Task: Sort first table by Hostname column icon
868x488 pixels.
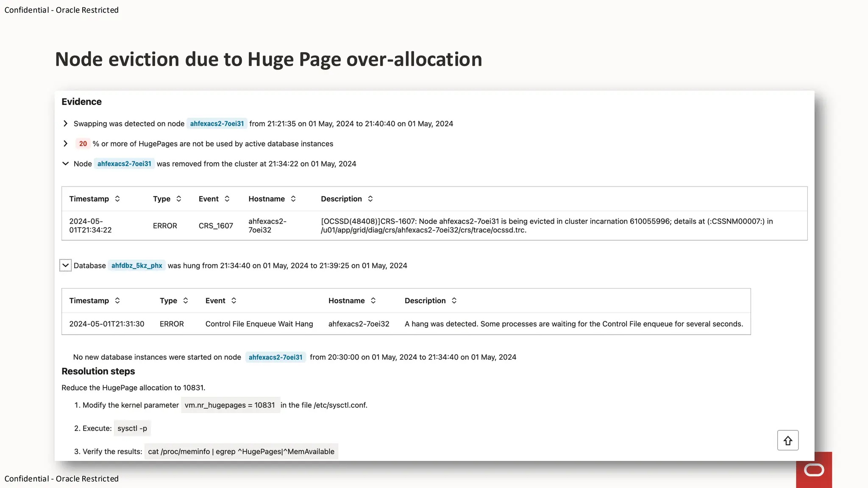Action: [293, 199]
